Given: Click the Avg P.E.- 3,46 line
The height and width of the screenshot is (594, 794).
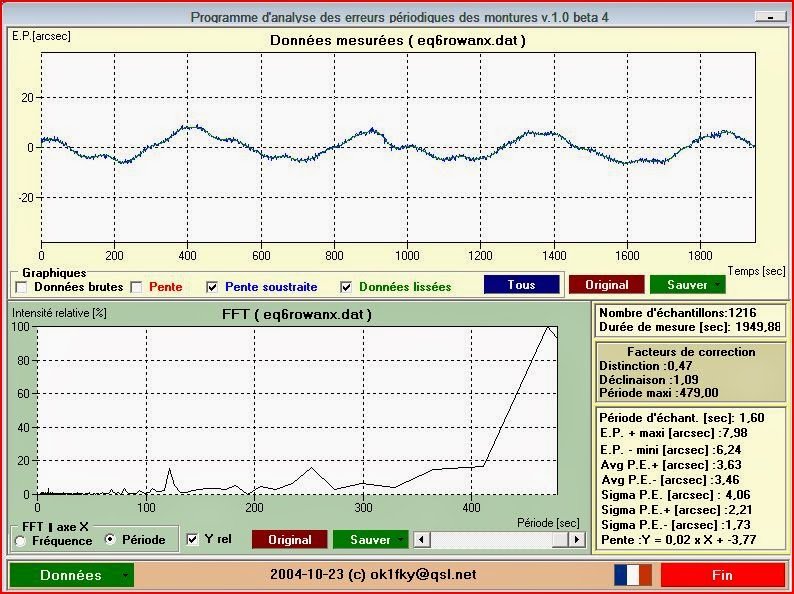Looking at the screenshot, I should click(x=670, y=480).
